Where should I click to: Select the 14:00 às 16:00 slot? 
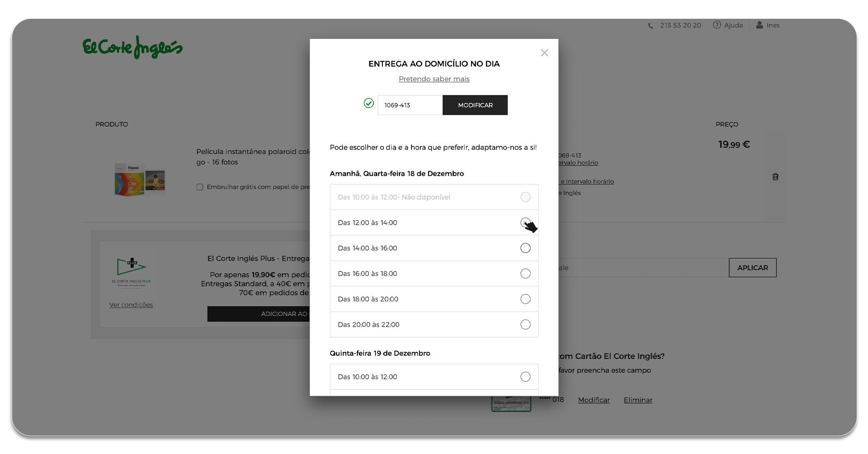(x=525, y=248)
